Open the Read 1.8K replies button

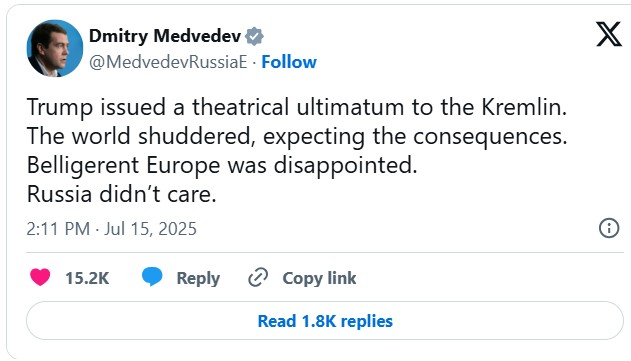pyautogui.click(x=325, y=321)
